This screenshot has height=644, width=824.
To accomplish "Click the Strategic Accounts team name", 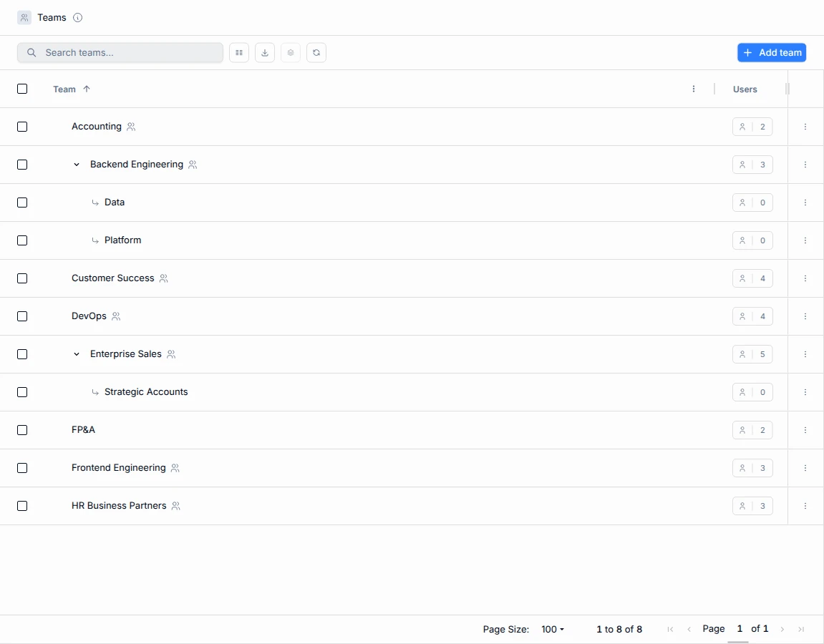I will pos(146,392).
